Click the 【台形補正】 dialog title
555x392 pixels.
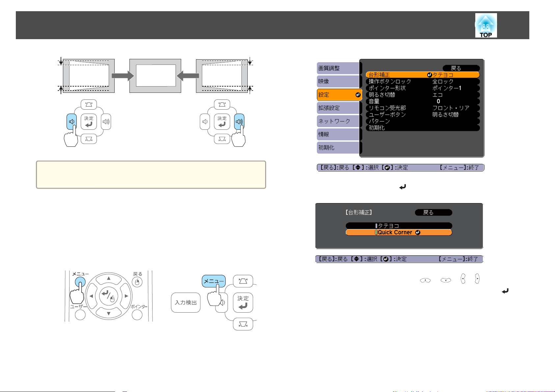359,213
